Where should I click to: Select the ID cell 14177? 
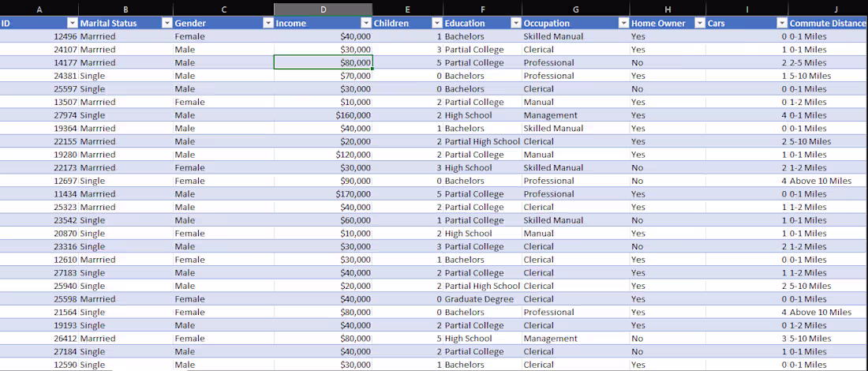coord(39,62)
